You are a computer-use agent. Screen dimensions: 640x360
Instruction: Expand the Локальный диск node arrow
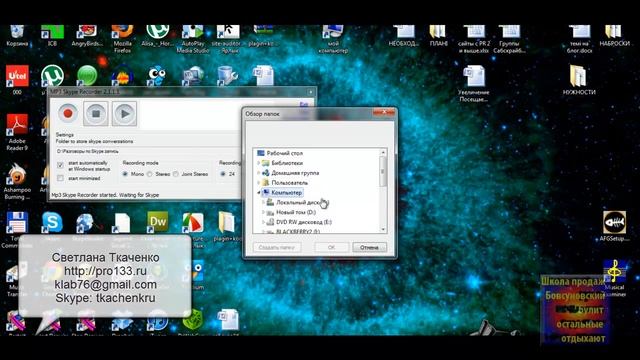coord(263,202)
